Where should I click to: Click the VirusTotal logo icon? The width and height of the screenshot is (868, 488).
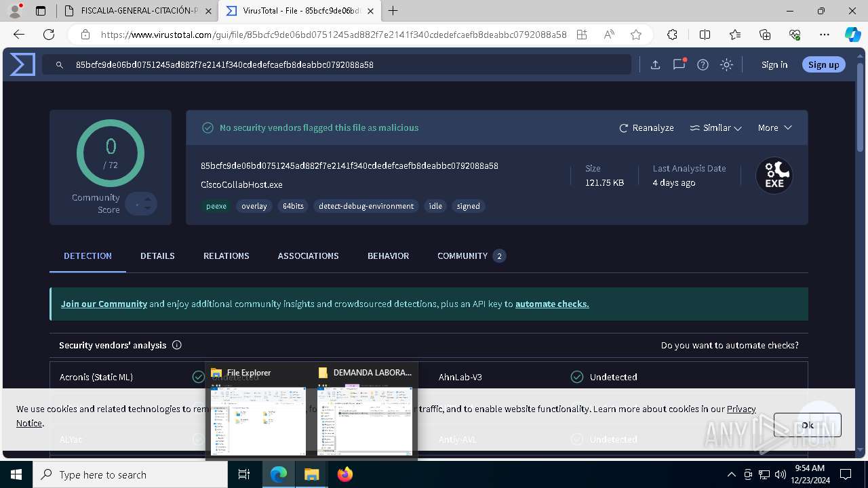click(x=22, y=64)
